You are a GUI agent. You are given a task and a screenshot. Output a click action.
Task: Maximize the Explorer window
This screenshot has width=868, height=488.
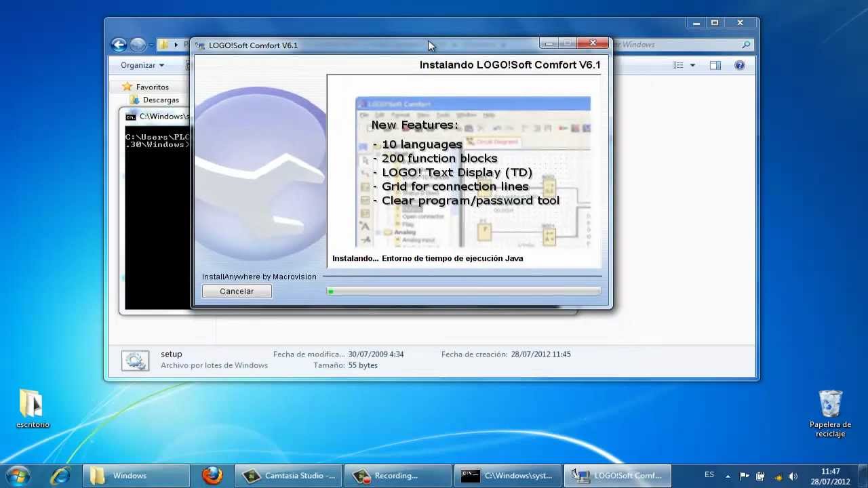714,23
